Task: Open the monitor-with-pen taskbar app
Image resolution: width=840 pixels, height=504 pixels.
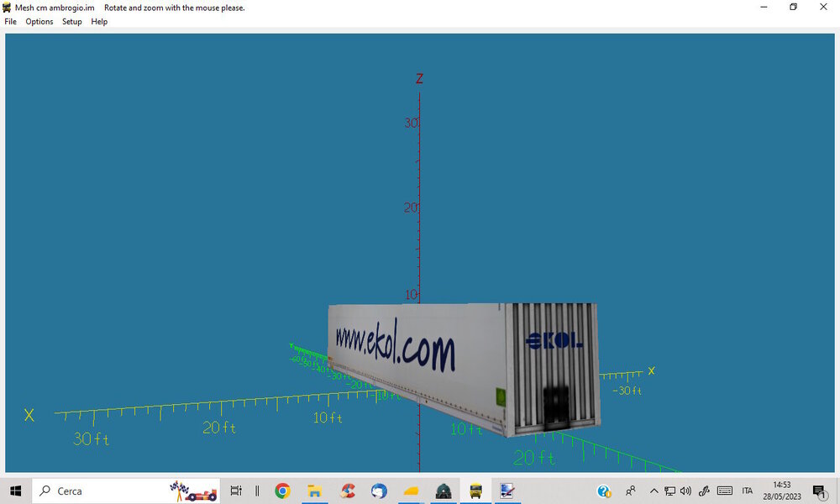Action: [x=507, y=491]
